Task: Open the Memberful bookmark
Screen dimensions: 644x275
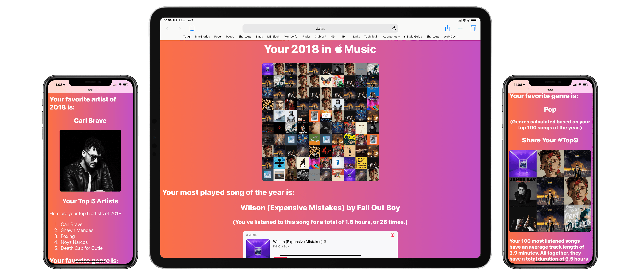Action: [291, 36]
